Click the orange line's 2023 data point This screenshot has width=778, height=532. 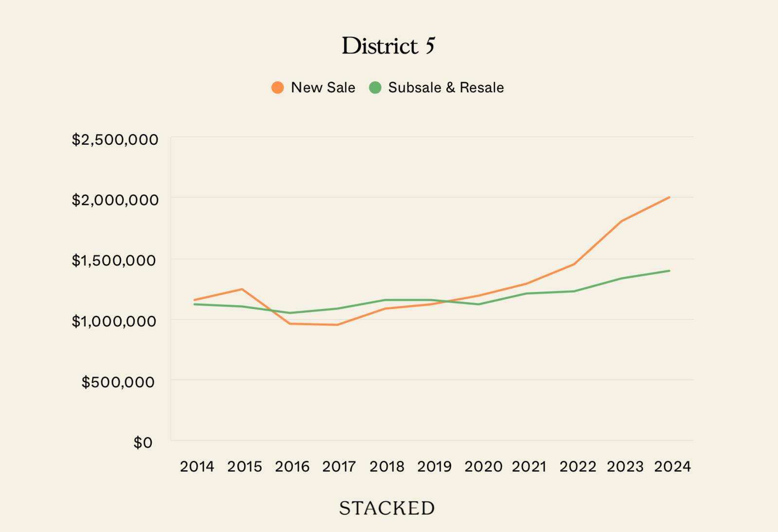(x=622, y=221)
